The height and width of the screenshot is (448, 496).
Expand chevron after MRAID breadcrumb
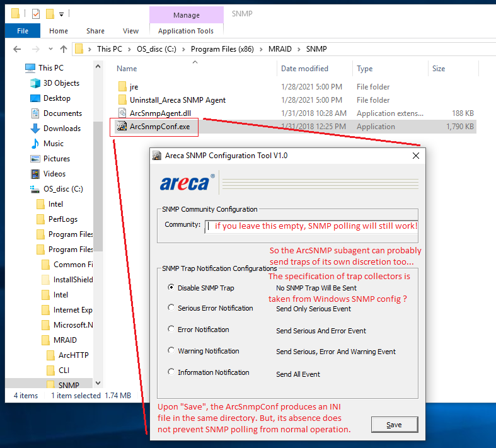[299, 49]
